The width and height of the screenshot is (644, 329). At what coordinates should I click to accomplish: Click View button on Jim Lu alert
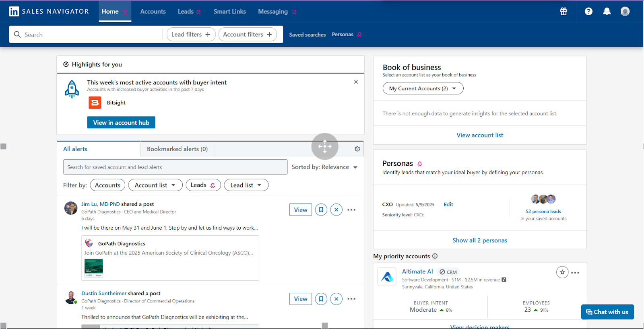pos(301,210)
